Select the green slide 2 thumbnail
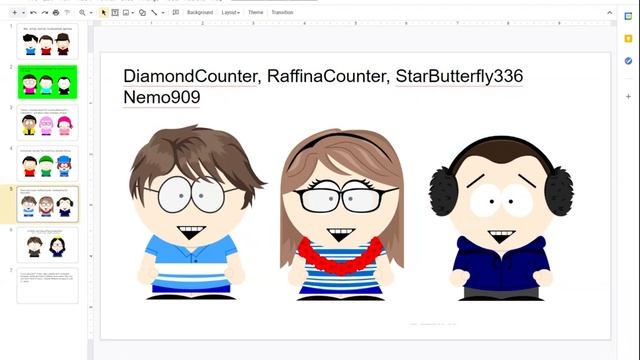This screenshot has height=360, width=640. [47, 82]
